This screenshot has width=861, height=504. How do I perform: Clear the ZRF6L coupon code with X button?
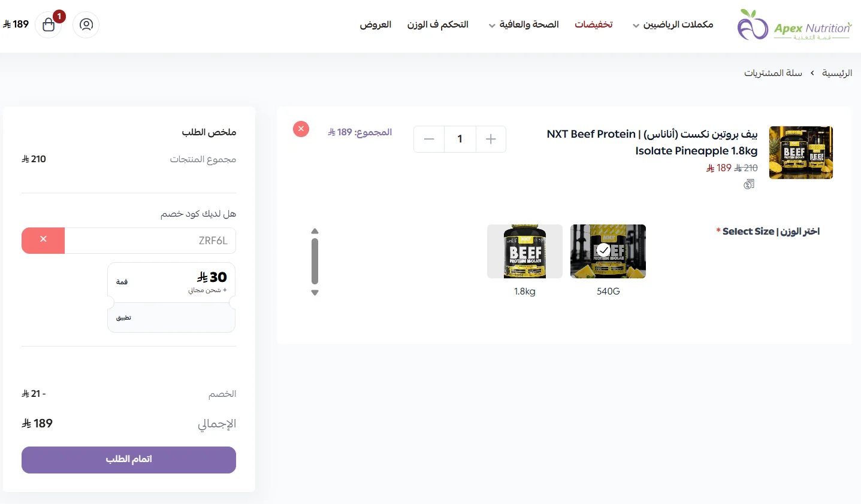pos(43,241)
